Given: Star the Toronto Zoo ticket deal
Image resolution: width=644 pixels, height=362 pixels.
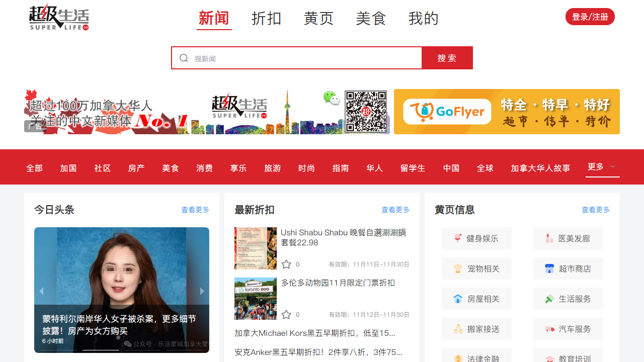Looking at the screenshot, I should pyautogui.click(x=286, y=315).
